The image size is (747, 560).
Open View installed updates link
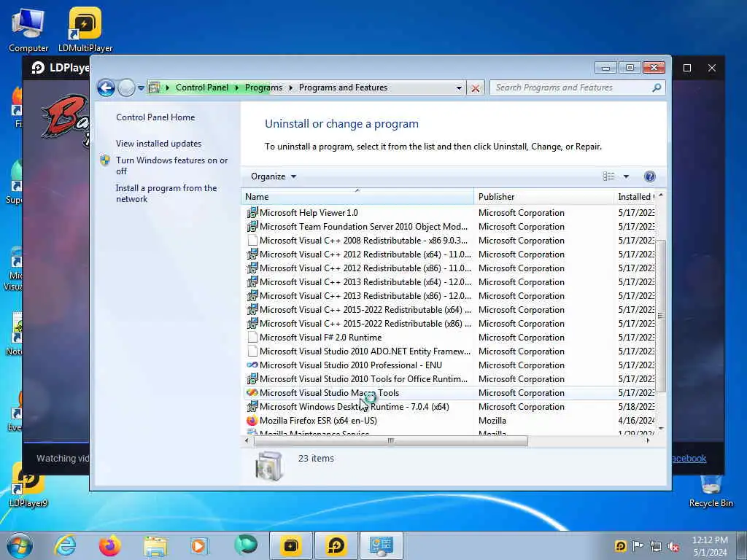pos(158,144)
